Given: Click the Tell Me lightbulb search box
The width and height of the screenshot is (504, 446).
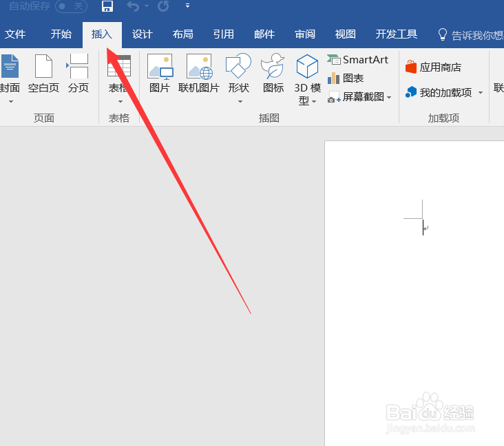Looking at the screenshot, I should pyautogui.click(x=470, y=34).
